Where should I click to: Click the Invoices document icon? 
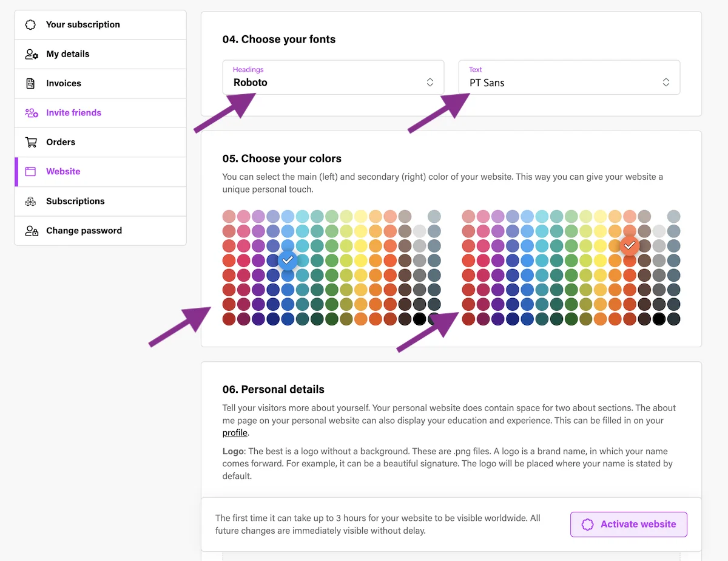[x=30, y=84]
